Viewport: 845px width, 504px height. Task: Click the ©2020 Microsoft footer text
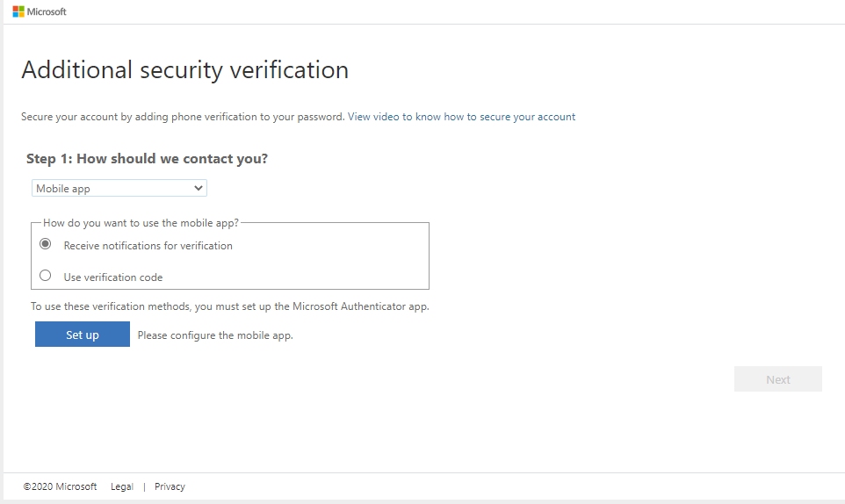point(60,486)
